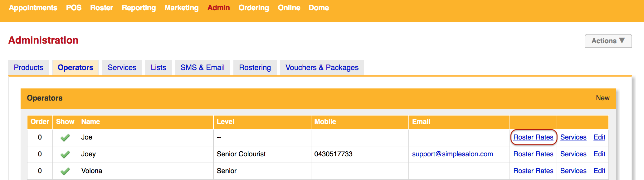Open the Products tab
This screenshot has height=180, width=644.
(x=28, y=68)
